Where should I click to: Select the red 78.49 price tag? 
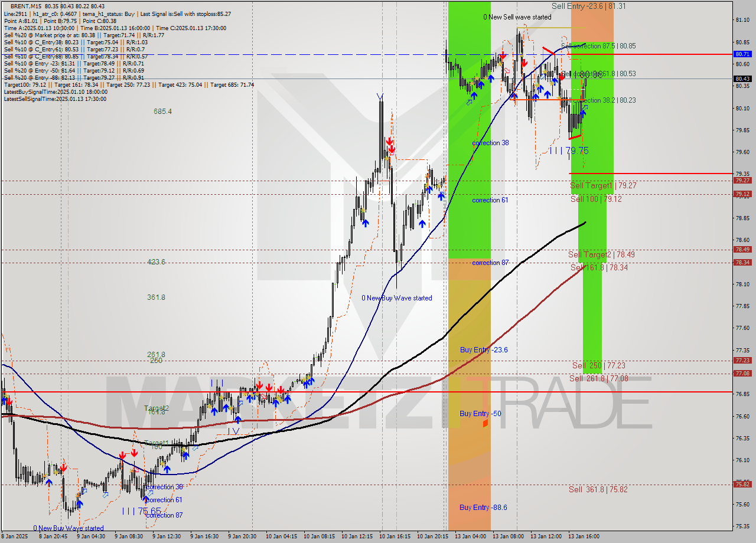click(x=742, y=249)
